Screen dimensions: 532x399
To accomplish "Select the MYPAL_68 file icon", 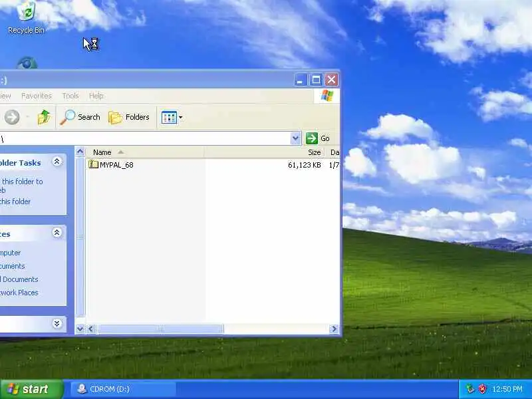I will tap(93, 164).
